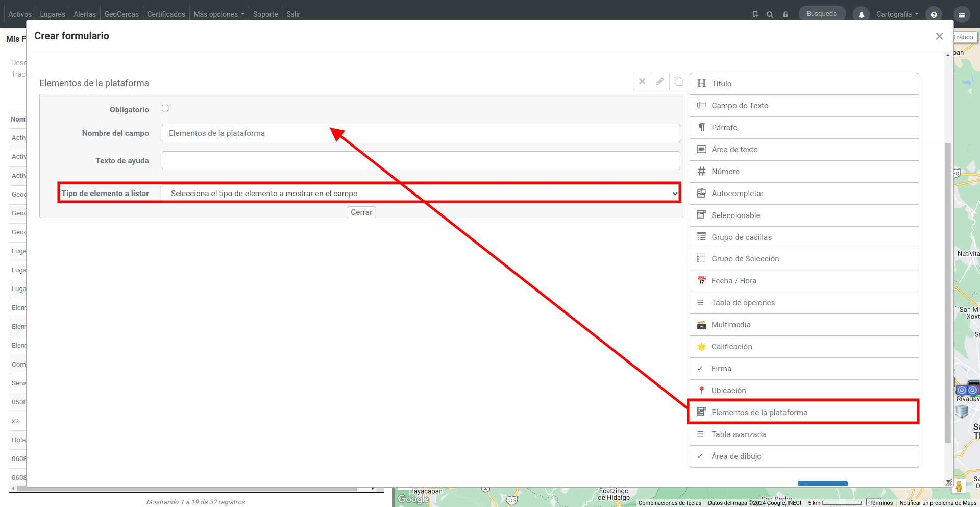Screen dimensions: 980x507
Task: Click the Cerrar button
Action: click(x=361, y=212)
